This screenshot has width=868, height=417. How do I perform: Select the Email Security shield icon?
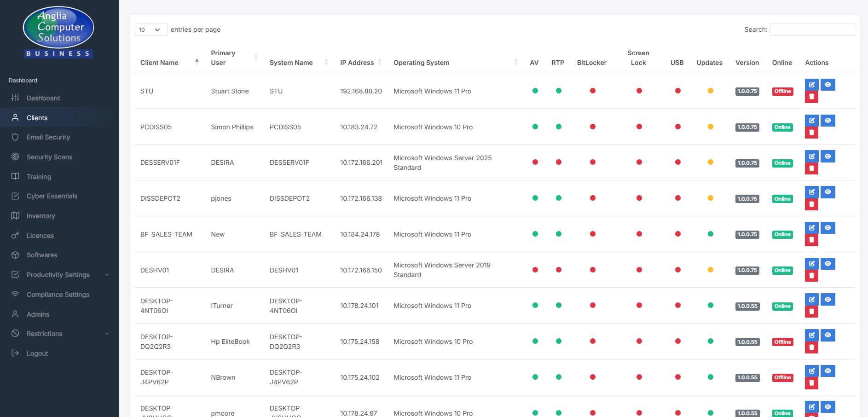tap(15, 137)
